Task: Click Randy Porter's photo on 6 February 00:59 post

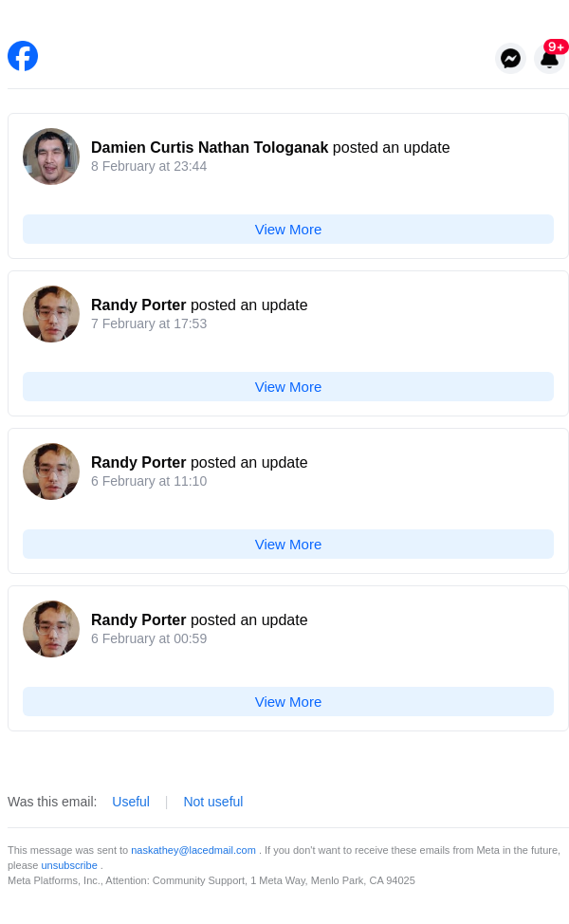Action: point(51,629)
